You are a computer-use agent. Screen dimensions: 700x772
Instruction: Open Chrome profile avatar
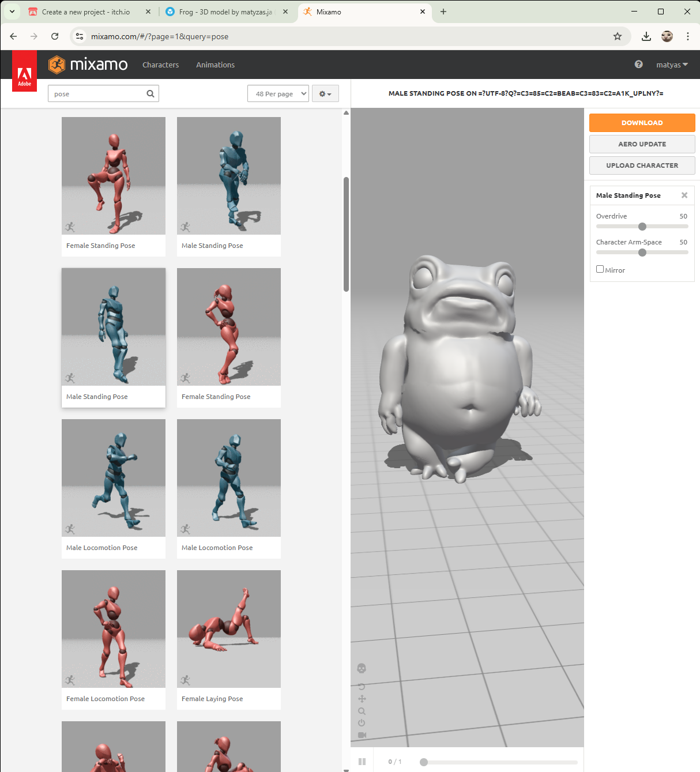click(667, 36)
